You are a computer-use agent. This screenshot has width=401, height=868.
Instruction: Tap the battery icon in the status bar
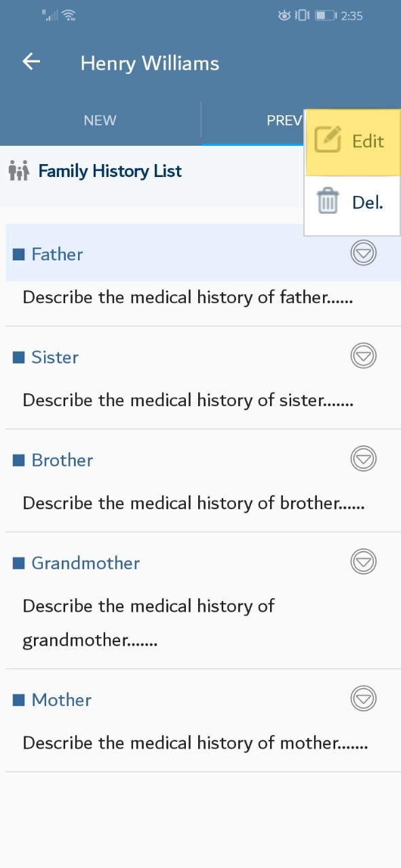[x=325, y=15]
